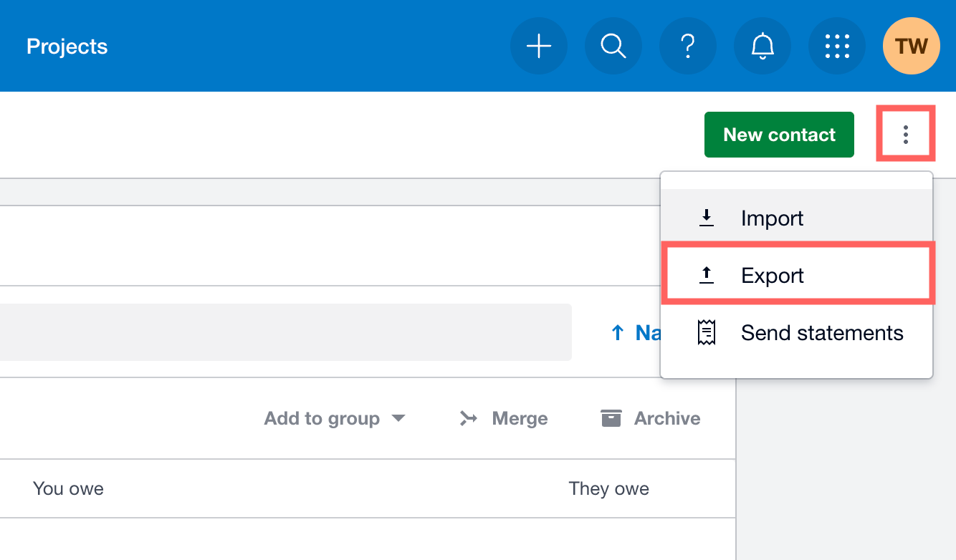
Task: Click the Archive text label
Action: click(666, 418)
